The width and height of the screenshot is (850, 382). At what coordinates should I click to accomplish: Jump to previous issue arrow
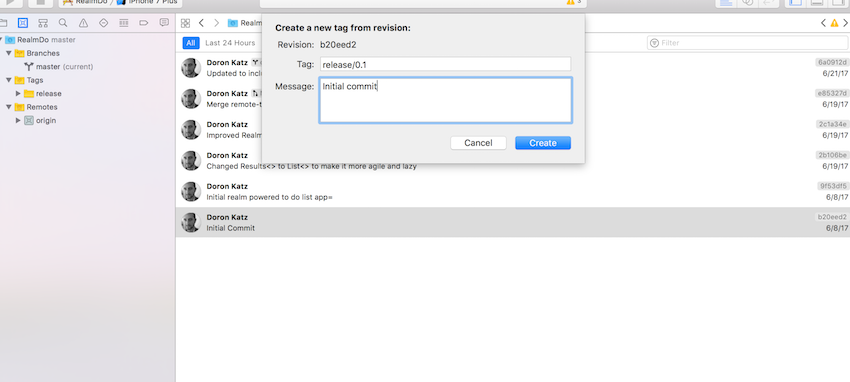tap(823, 23)
